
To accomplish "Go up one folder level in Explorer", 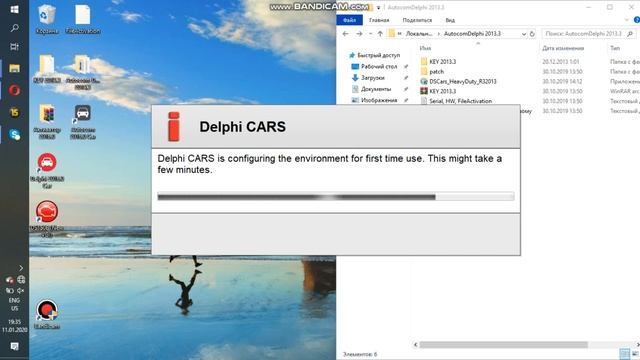I will (x=380, y=34).
